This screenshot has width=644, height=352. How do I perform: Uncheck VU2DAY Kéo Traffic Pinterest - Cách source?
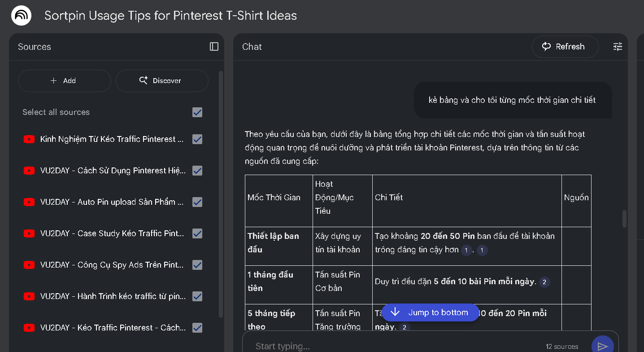click(x=197, y=328)
